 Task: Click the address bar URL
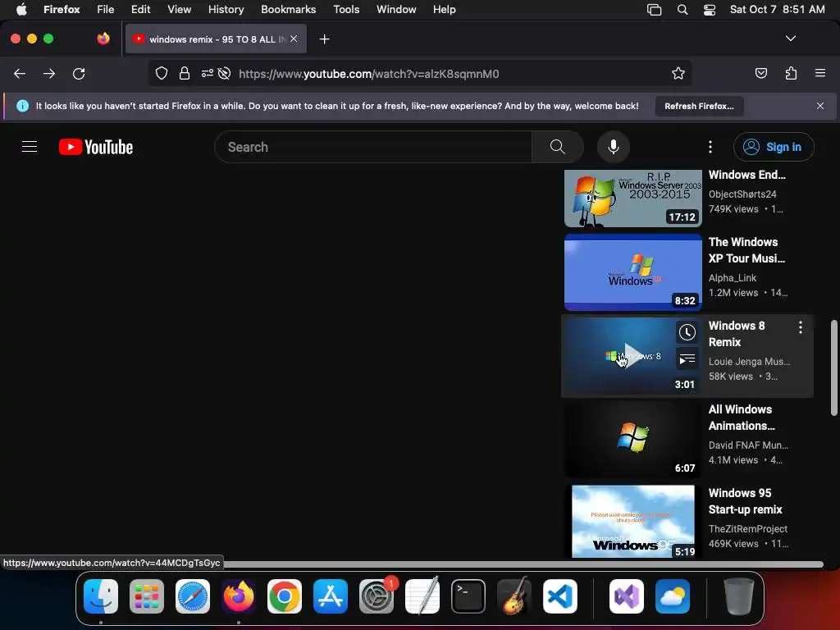coord(368,74)
